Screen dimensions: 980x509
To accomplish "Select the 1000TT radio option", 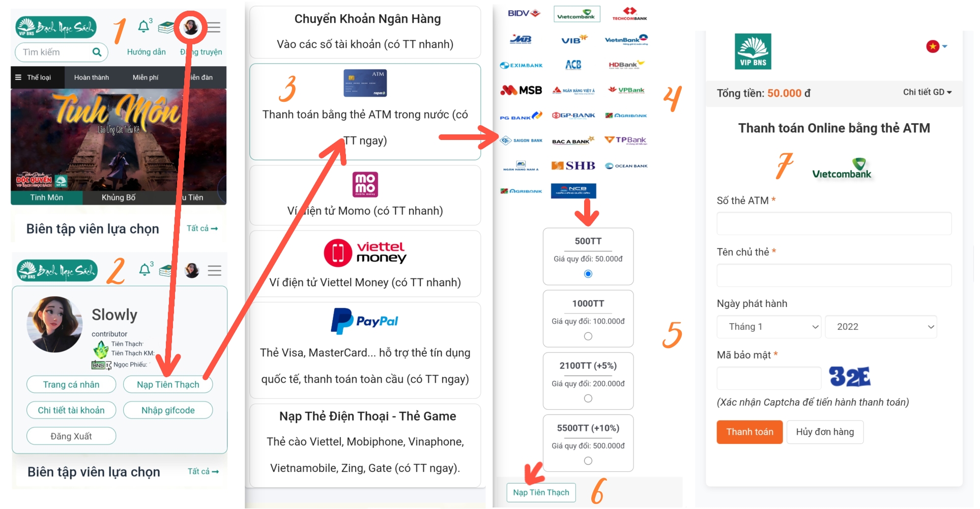I will [x=588, y=336].
